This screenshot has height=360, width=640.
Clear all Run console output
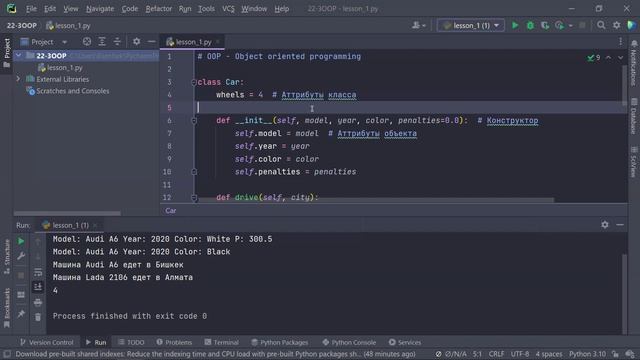(38, 317)
